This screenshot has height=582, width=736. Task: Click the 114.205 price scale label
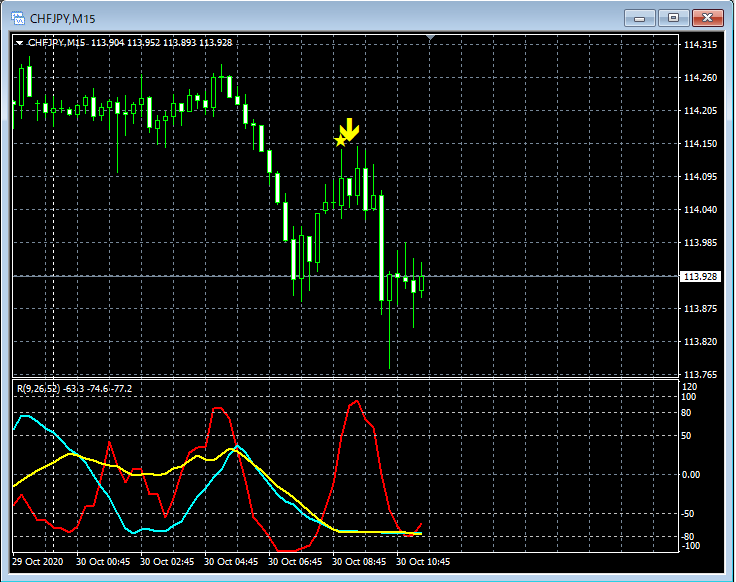(x=700, y=110)
